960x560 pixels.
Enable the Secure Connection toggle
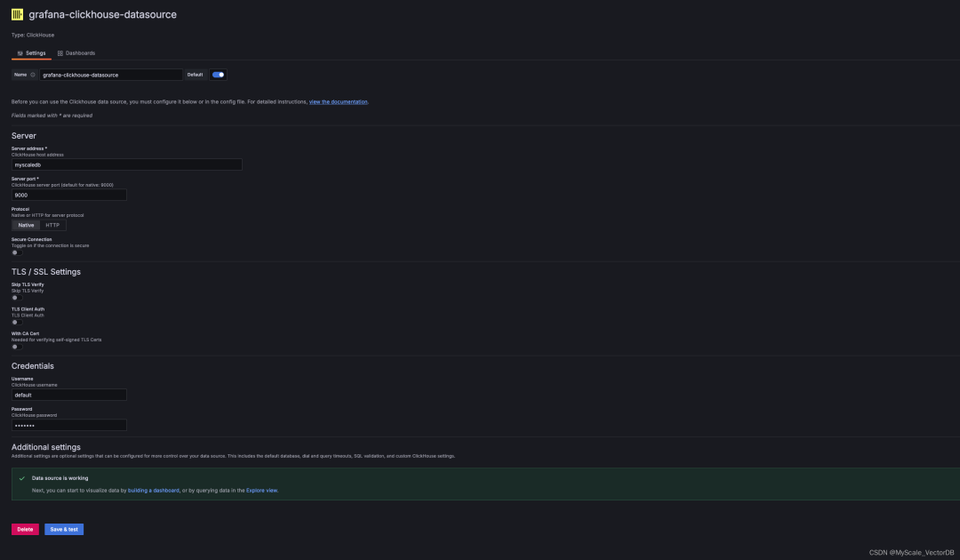pos(17,252)
